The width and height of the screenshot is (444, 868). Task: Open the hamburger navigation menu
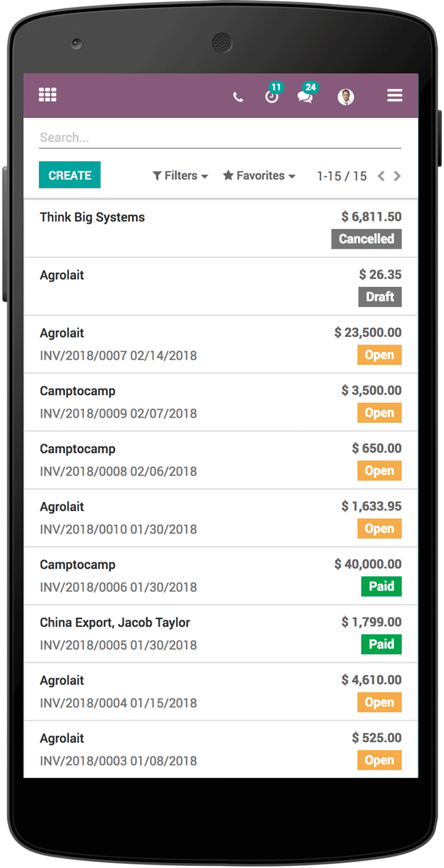(x=395, y=96)
